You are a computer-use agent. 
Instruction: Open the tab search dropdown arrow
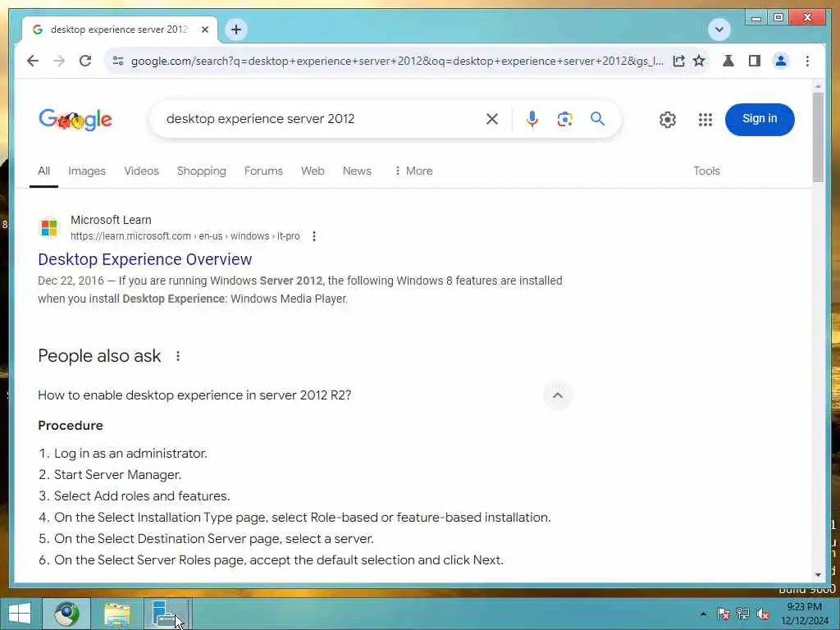[x=719, y=30]
